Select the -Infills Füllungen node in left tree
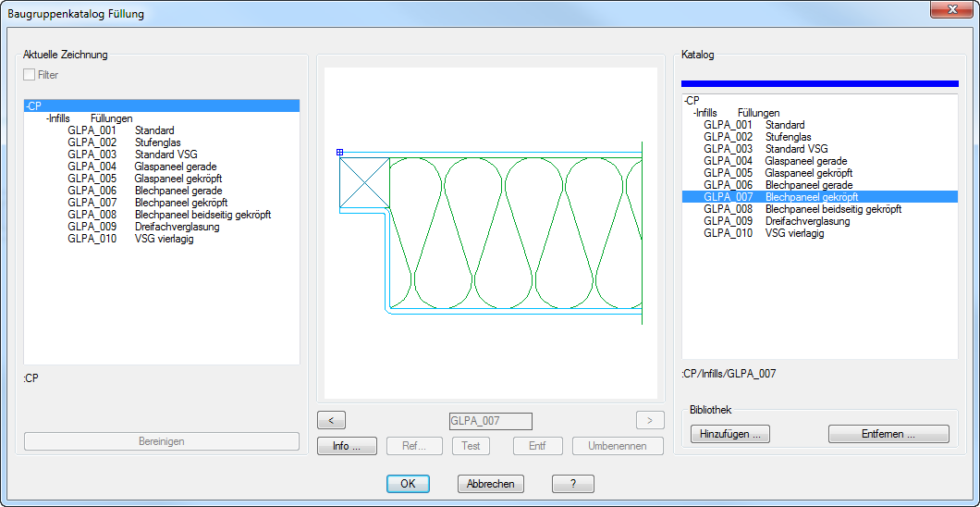The height and width of the screenshot is (507, 980). [90, 118]
